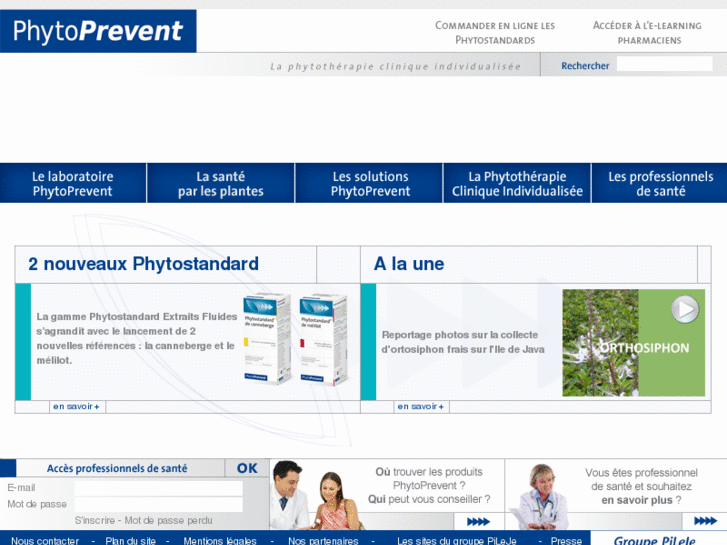Click en savoir + under Phytostandard
The width and height of the screenshot is (727, 545).
[x=77, y=407]
